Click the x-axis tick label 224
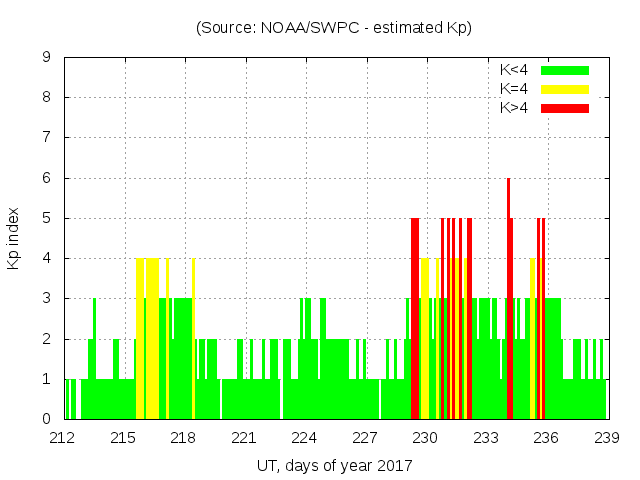The image size is (640, 480). coord(305,438)
